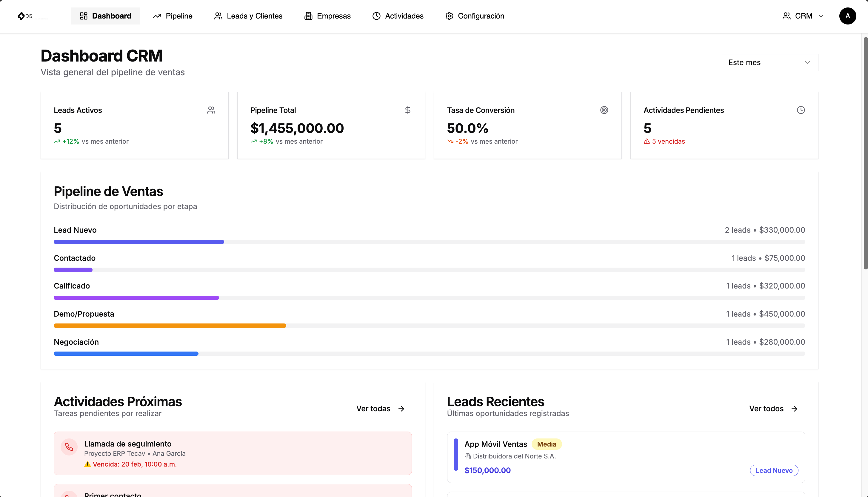Go to the Pipeline tab

point(173,16)
